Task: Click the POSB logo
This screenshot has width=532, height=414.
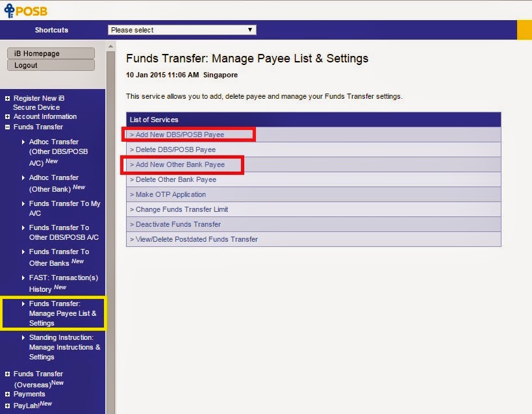Action: pyautogui.click(x=26, y=10)
